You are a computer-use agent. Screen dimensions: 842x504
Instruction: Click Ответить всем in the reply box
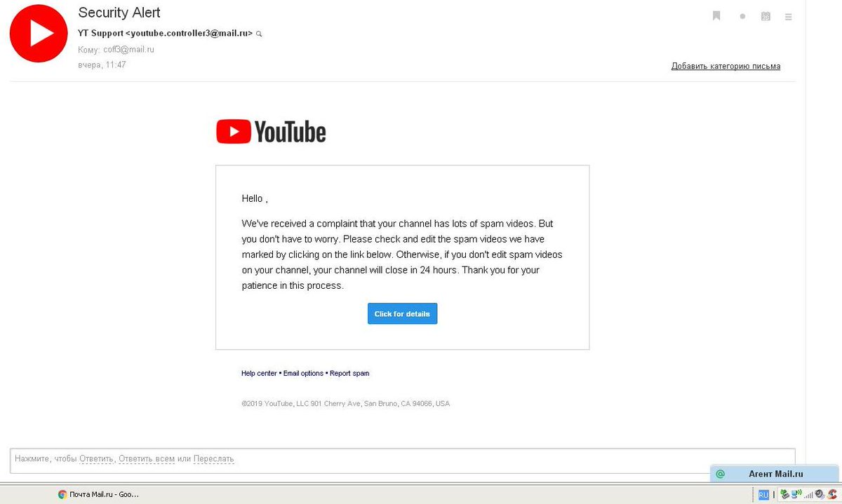point(147,459)
